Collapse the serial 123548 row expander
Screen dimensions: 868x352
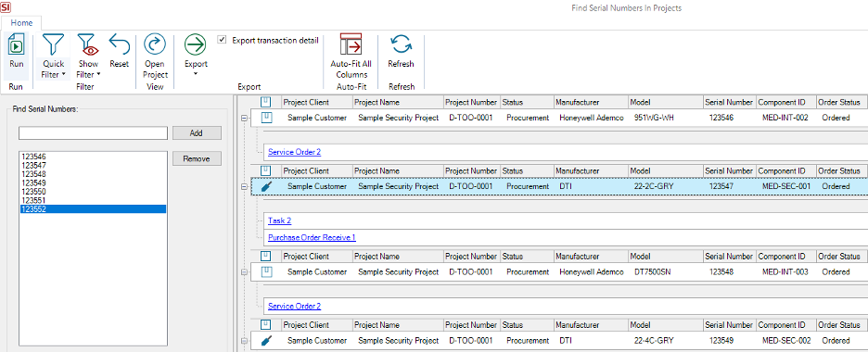click(244, 272)
